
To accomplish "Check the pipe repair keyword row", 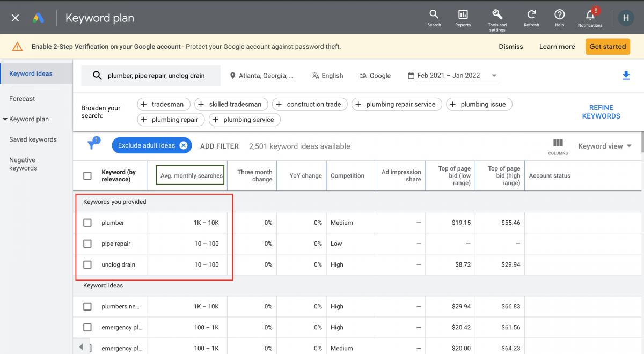I will click(x=87, y=244).
